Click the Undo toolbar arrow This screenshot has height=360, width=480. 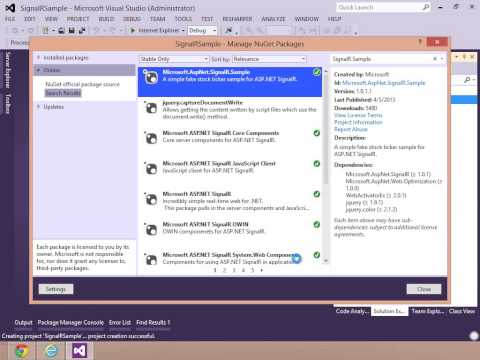coord(96,30)
